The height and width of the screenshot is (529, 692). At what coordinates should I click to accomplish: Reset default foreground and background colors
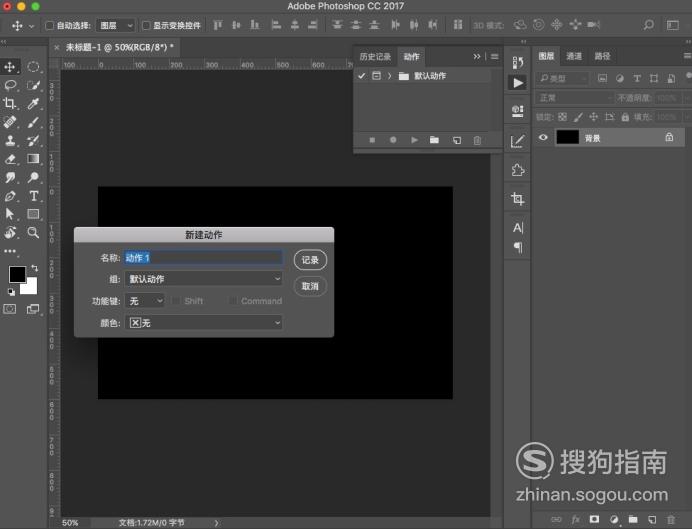point(11,292)
